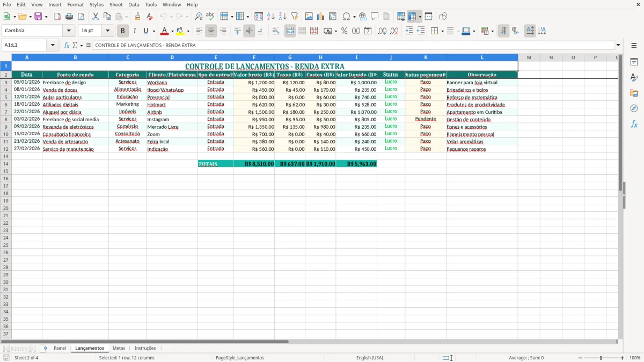The image size is (644, 362).
Task: Open the Sort dialog icon
Action: [259, 17]
